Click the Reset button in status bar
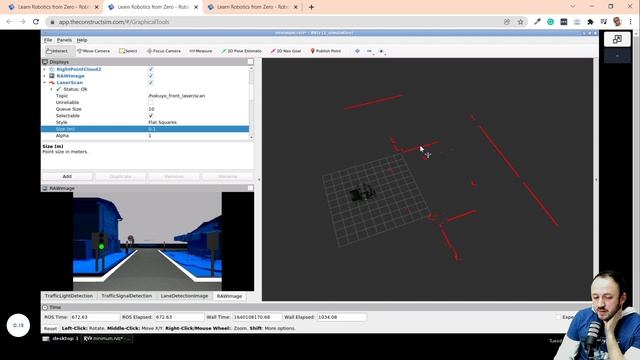The width and height of the screenshot is (640, 360). coord(50,328)
